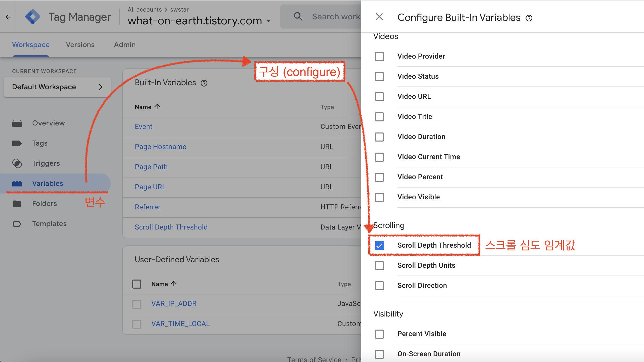Open the Tags section
The width and height of the screenshot is (644, 362).
click(39, 143)
